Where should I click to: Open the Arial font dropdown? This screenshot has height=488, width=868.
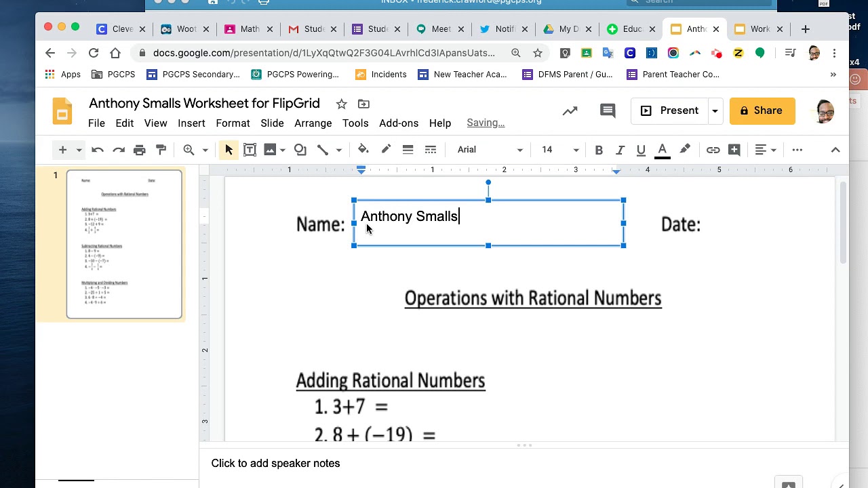(x=490, y=150)
